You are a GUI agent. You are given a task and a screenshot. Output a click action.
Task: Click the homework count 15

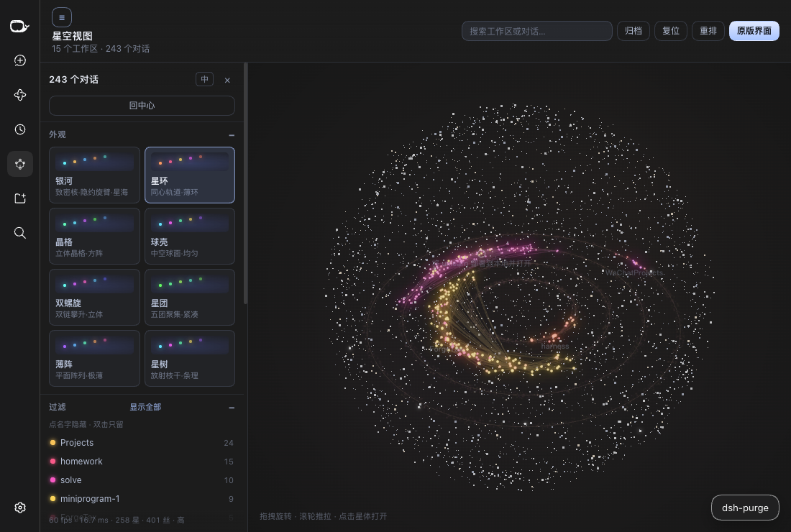[229, 462]
